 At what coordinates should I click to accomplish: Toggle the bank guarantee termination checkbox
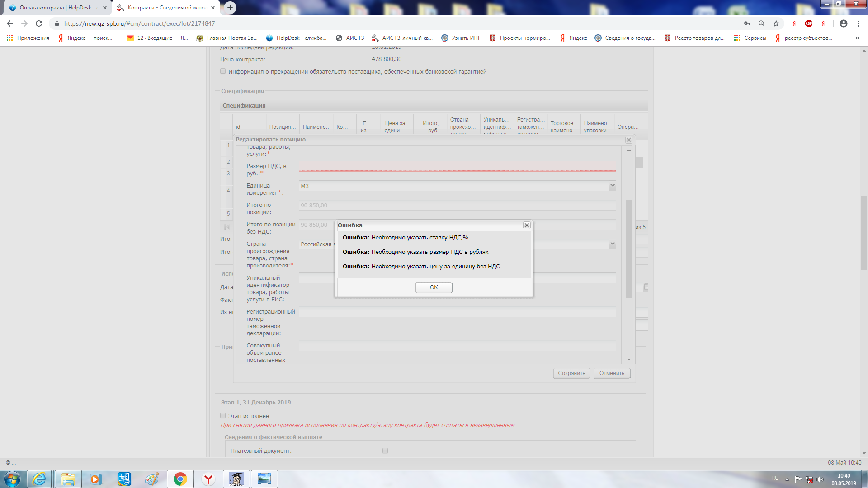[223, 71]
